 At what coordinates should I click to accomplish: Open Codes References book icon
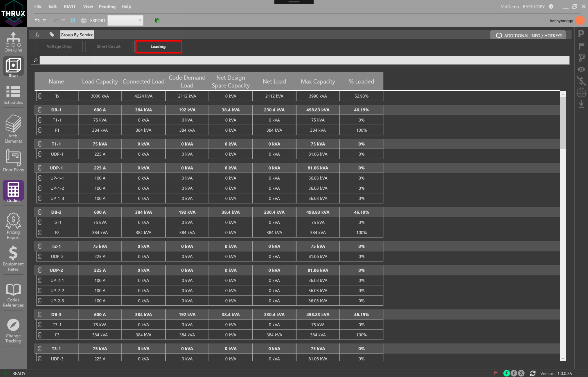pos(13,295)
